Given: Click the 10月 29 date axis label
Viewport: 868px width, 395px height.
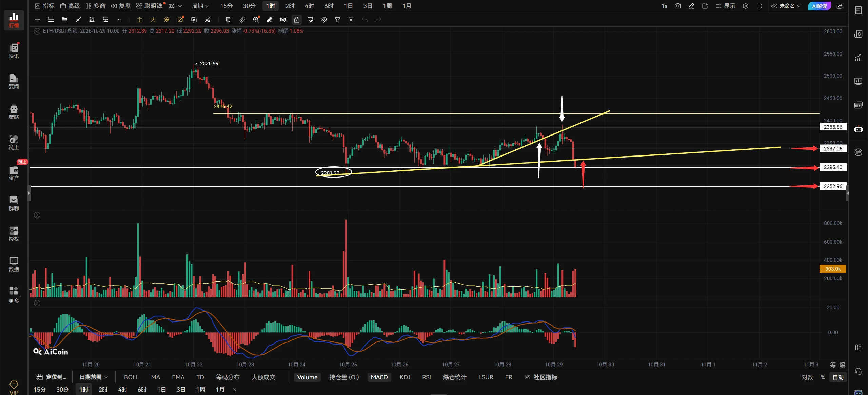Looking at the screenshot, I should click(554, 365).
